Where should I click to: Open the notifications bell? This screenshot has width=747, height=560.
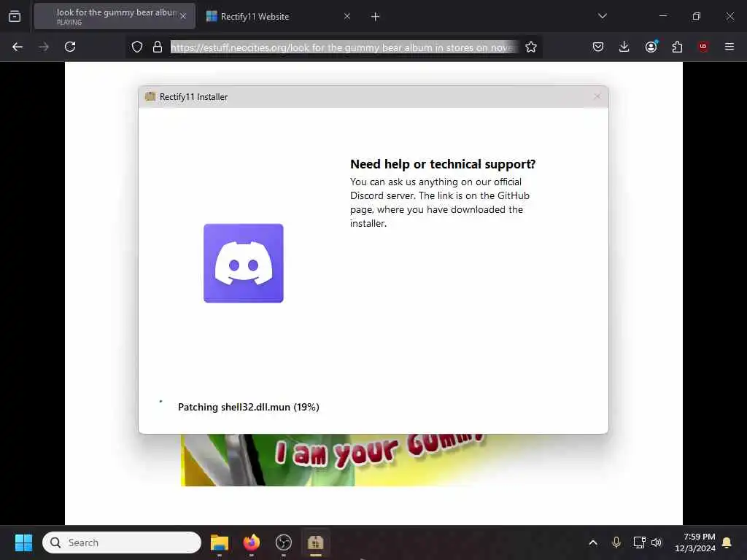[x=727, y=542]
